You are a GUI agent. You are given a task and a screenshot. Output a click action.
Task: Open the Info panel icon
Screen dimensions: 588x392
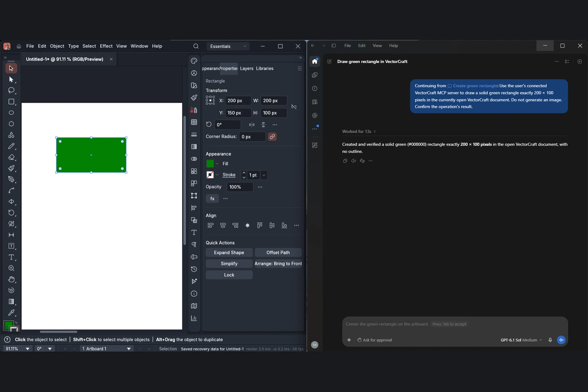pos(194,294)
